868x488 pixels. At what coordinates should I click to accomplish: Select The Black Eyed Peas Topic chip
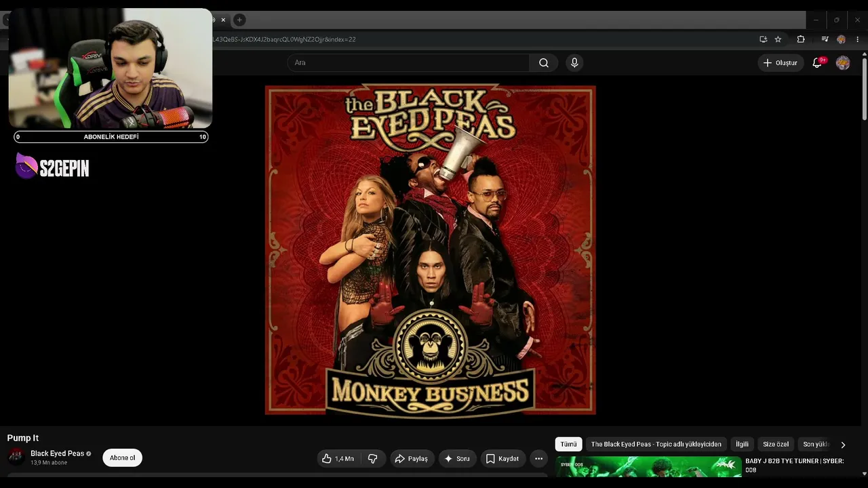656,445
